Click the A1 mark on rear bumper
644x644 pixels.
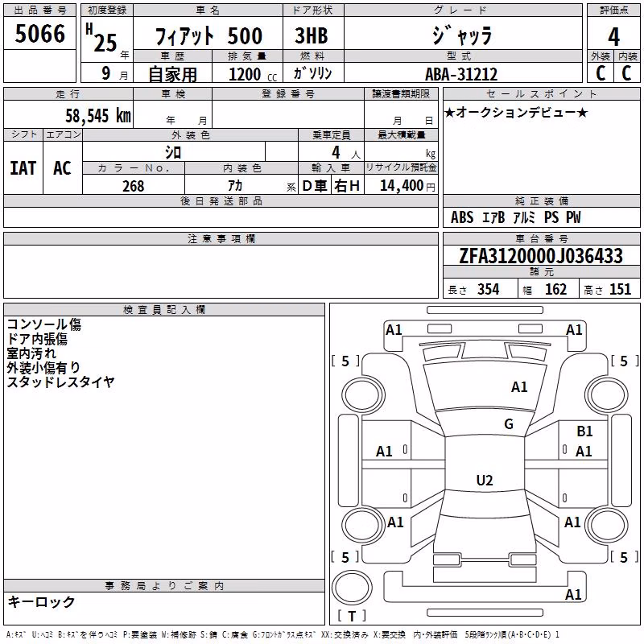(x=573, y=594)
